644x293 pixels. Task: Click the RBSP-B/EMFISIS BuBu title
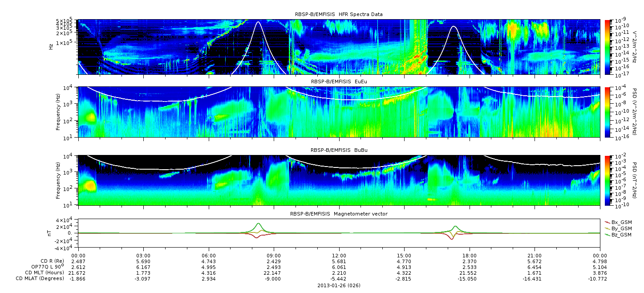pyautogui.click(x=339, y=150)
